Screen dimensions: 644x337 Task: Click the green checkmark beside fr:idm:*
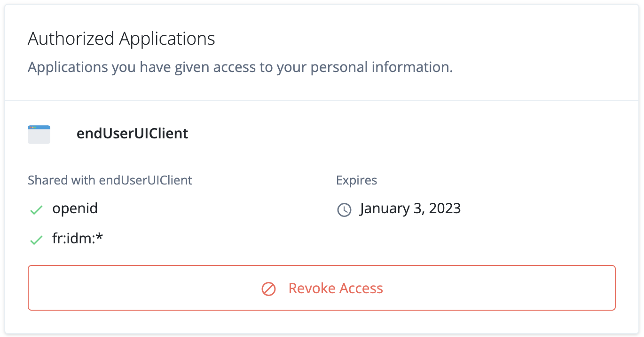[x=36, y=240]
